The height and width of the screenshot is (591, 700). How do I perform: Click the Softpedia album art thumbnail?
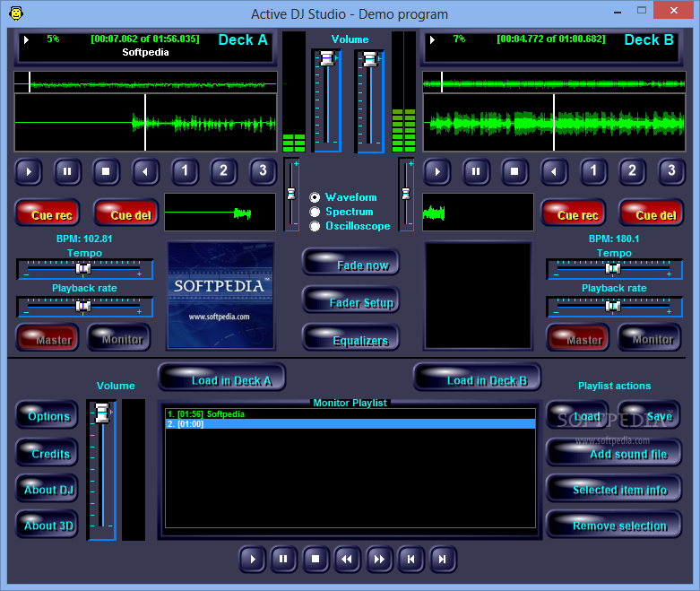click(220, 295)
